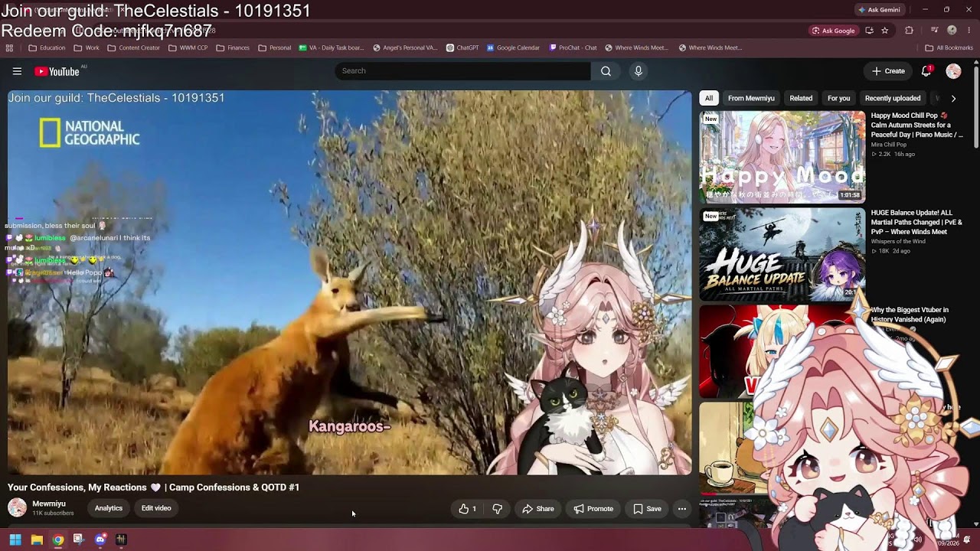980x551 pixels.
Task: Select the Related filter chip
Action: click(x=801, y=98)
